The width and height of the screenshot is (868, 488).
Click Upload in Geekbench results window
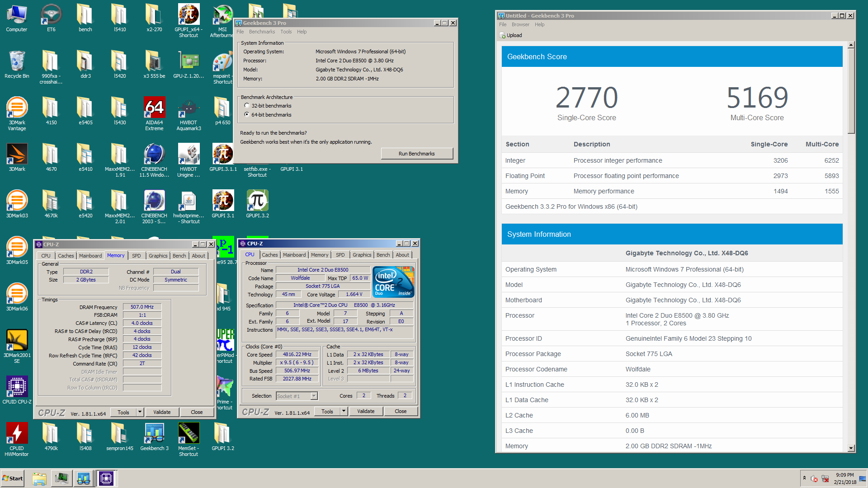pyautogui.click(x=511, y=35)
